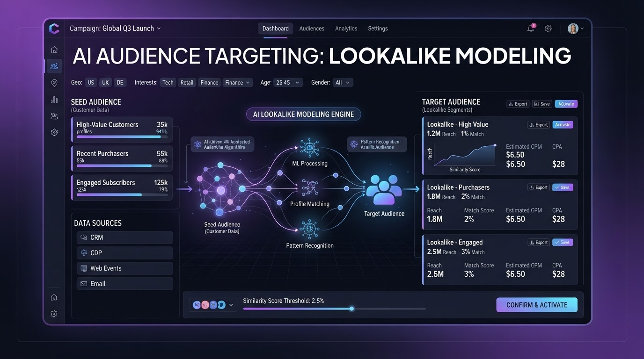Export the Lookalike - High Value segment
644x359 pixels.
click(538, 125)
